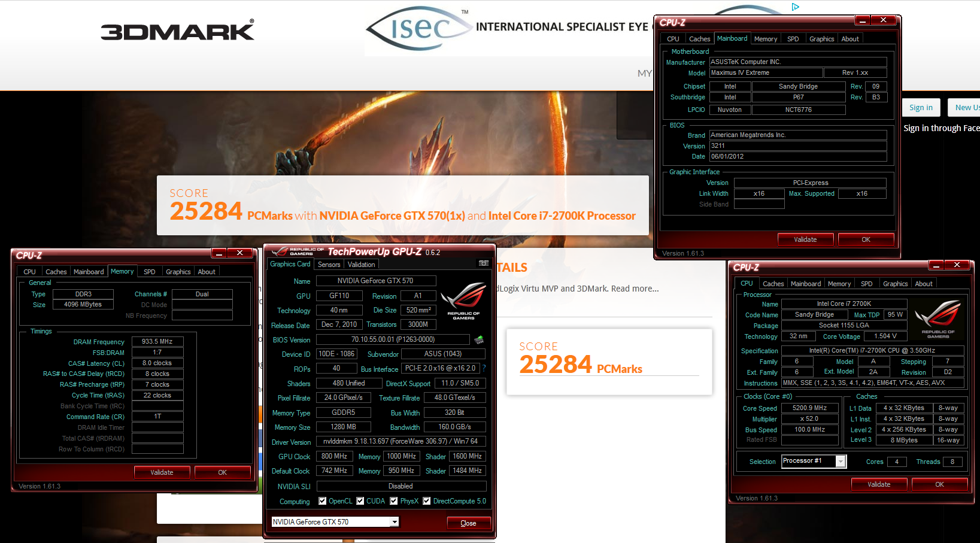The height and width of the screenshot is (543, 980).
Task: Open About tab in memory timings CPU-Z window
Action: tap(207, 272)
